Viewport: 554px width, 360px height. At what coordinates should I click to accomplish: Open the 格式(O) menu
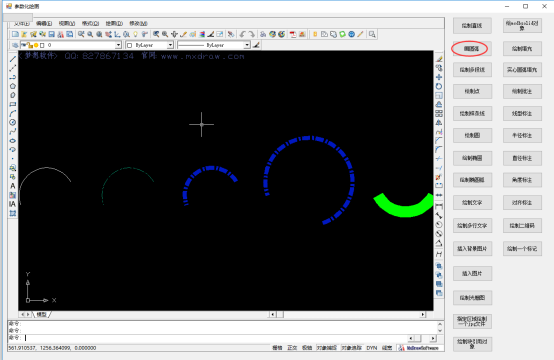tap(90, 23)
